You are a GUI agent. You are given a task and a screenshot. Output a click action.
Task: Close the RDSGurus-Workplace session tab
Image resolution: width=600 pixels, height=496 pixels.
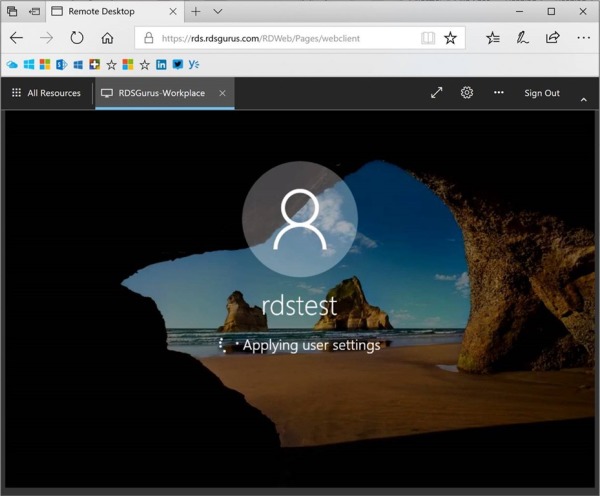(222, 93)
